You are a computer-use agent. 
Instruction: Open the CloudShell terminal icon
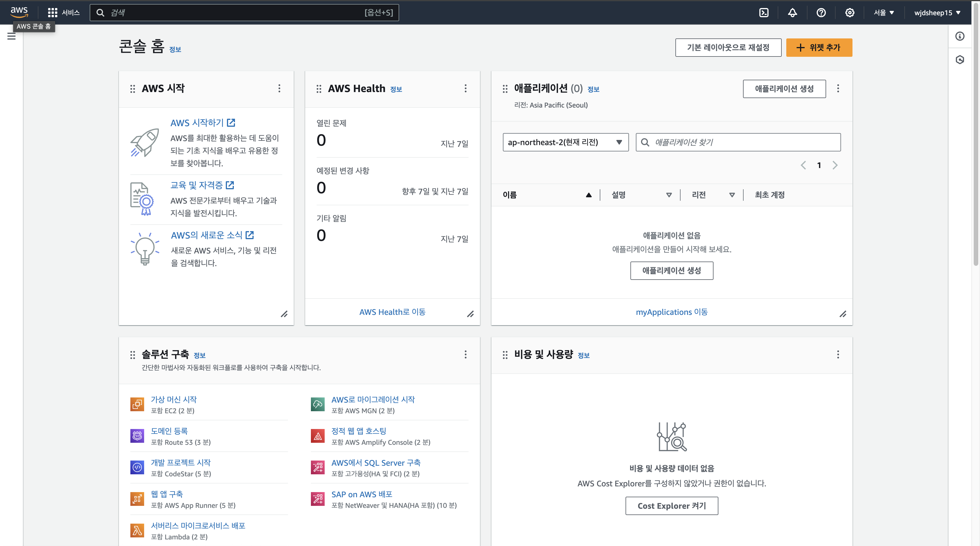[x=764, y=13]
